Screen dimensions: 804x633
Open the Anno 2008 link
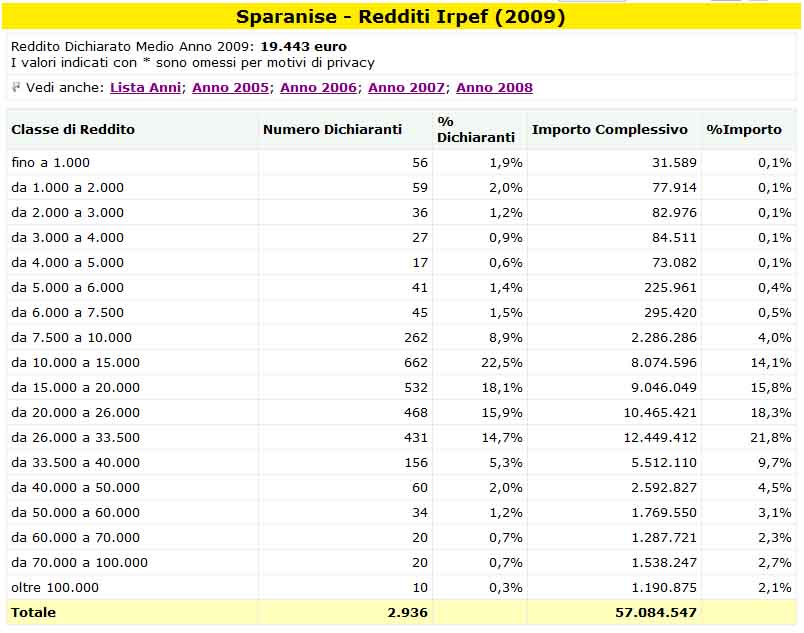494,88
